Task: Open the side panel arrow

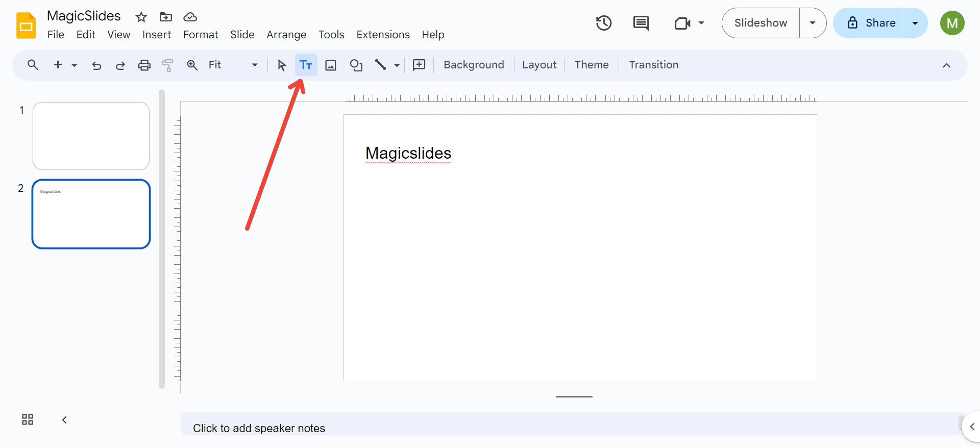Action: coord(972,427)
